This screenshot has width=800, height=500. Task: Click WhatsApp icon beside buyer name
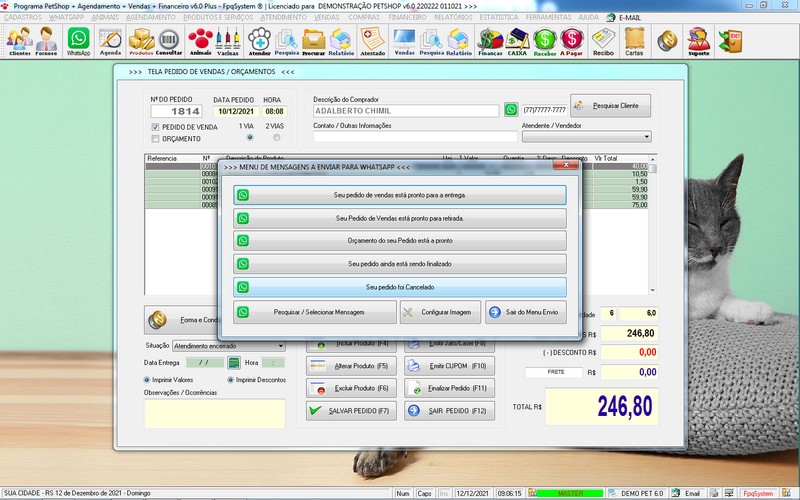click(x=511, y=110)
